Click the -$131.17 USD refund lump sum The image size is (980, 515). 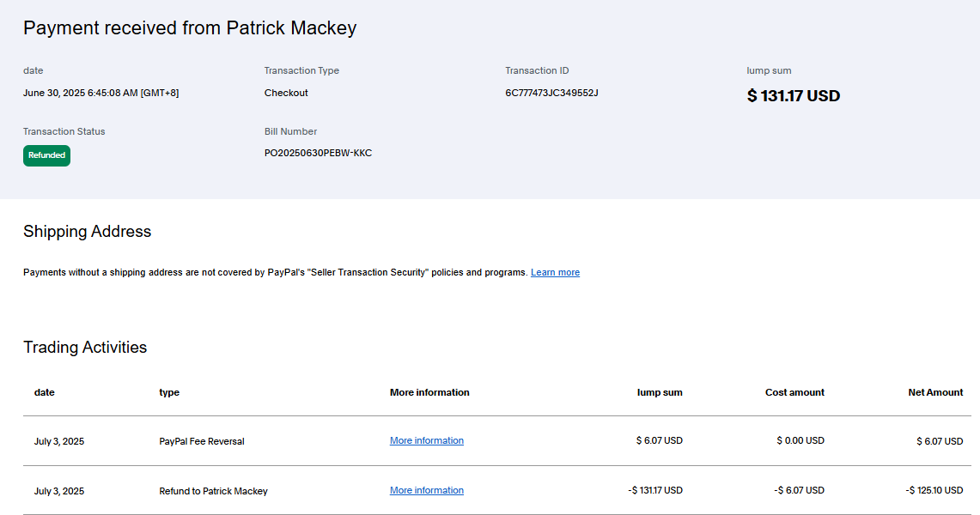point(655,491)
